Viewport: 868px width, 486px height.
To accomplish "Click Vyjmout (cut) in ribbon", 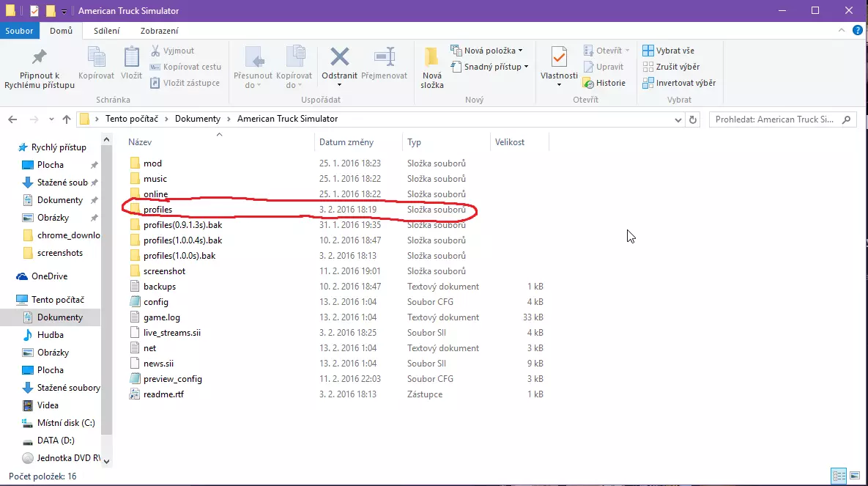I will pos(173,51).
